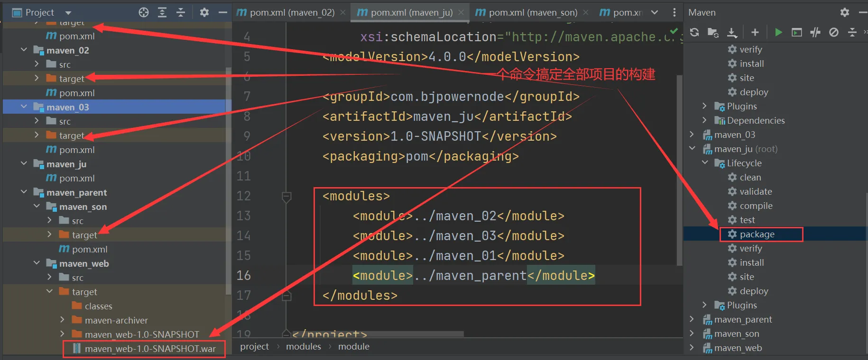Toggle offline mode in Maven toolbar
The image size is (868, 360).
click(x=815, y=32)
